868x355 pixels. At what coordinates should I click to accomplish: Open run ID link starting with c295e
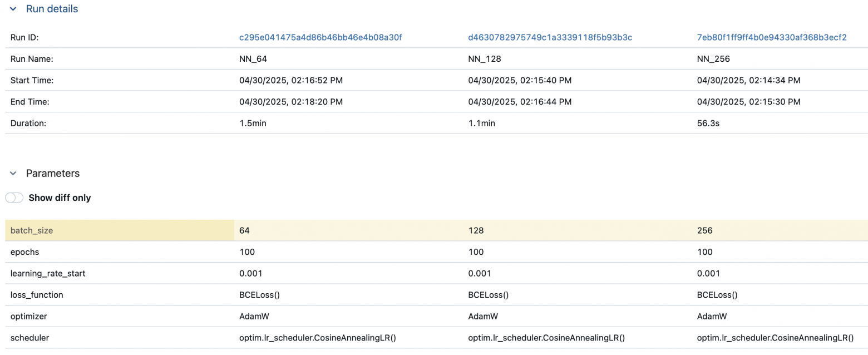(x=320, y=37)
